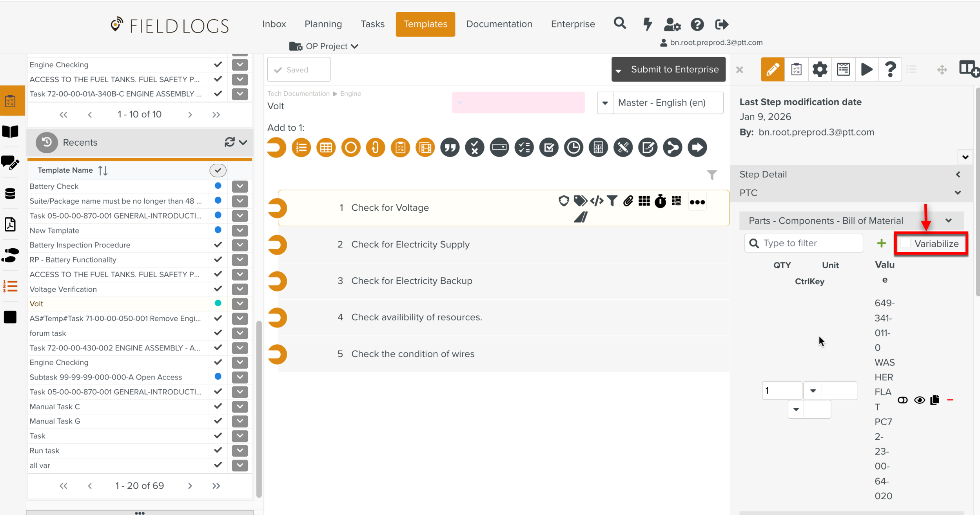This screenshot has height=515, width=980.
Task: Open the settings gear in step panel
Action: 819,70
